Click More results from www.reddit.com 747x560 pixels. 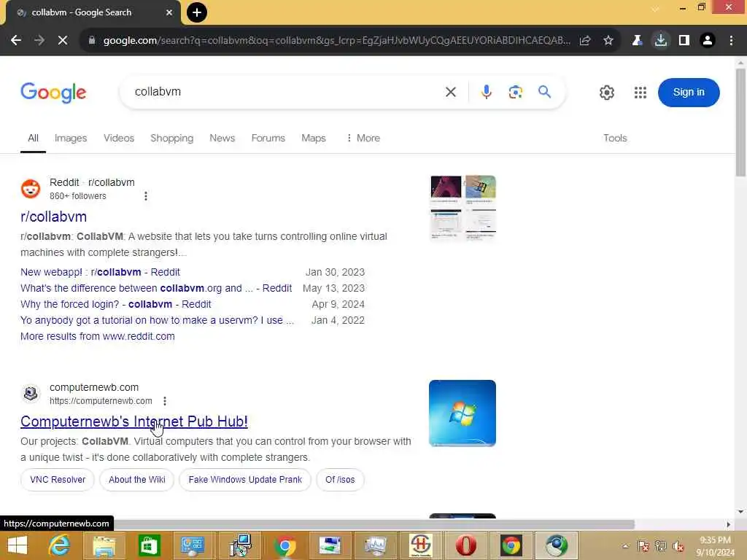98,337
